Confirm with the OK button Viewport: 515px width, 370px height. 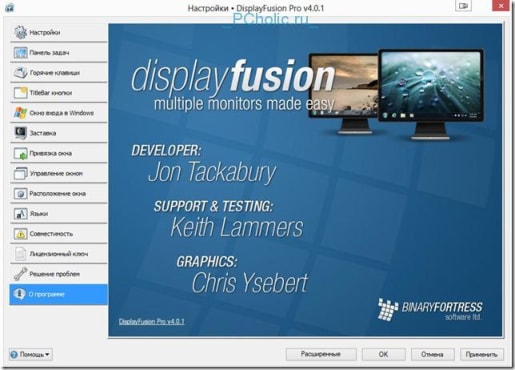(x=383, y=354)
